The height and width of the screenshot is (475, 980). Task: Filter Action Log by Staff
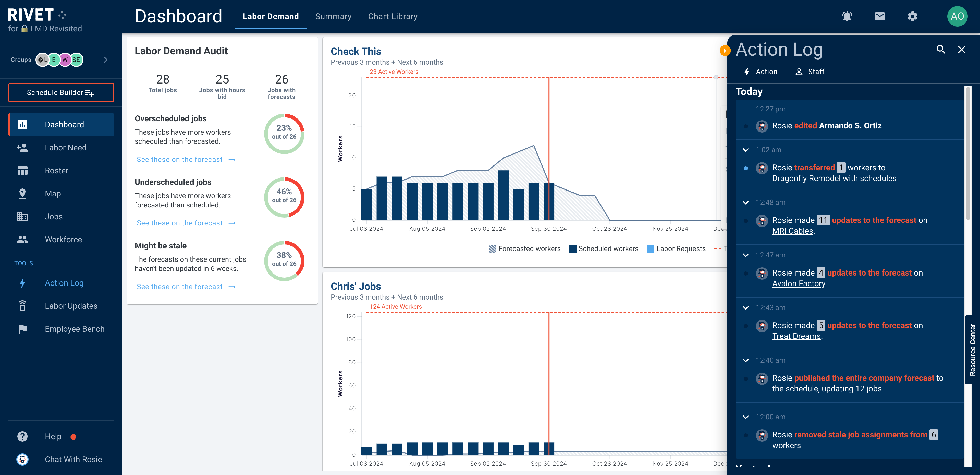[810, 72]
